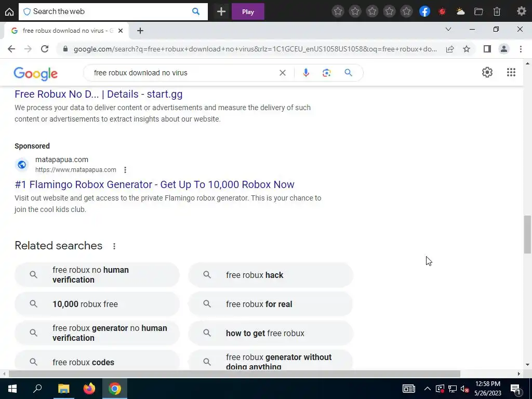Search free robux for real
This screenshot has width=532, height=399.
tap(270, 304)
